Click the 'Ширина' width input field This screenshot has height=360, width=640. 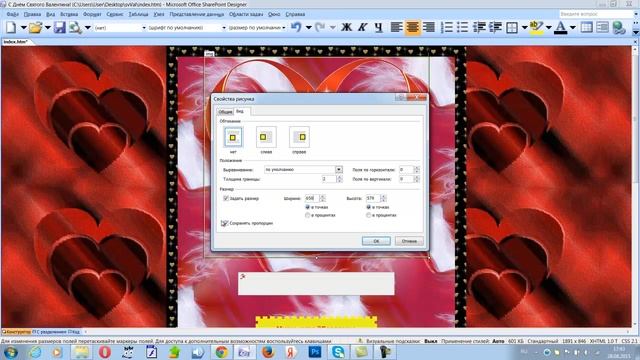click(x=312, y=198)
